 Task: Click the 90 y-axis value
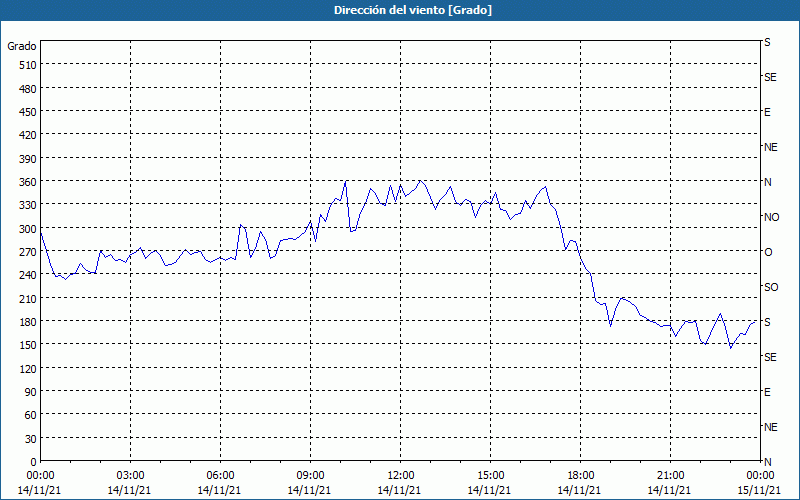pyautogui.click(x=31, y=392)
